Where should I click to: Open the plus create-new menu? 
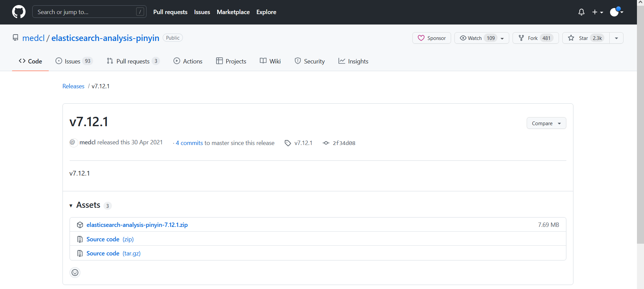tap(598, 12)
